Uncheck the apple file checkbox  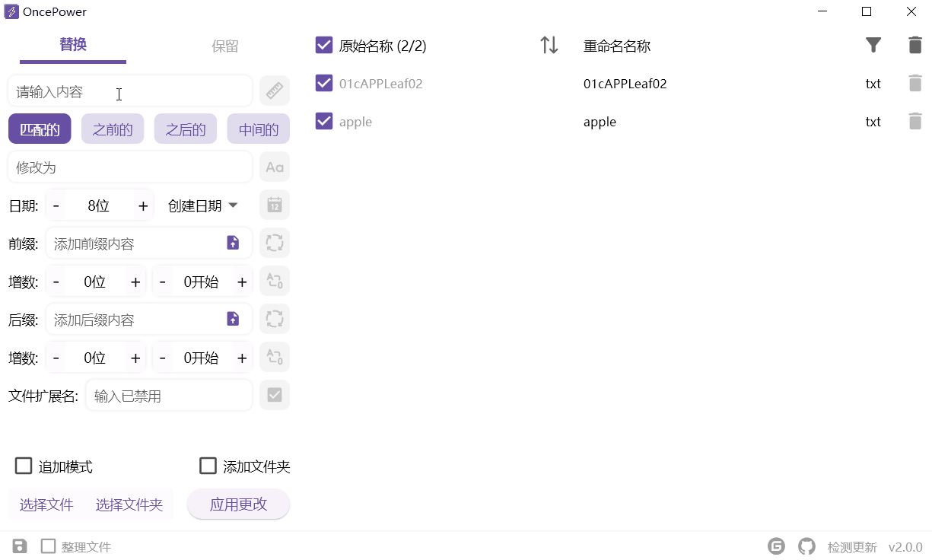[324, 121]
